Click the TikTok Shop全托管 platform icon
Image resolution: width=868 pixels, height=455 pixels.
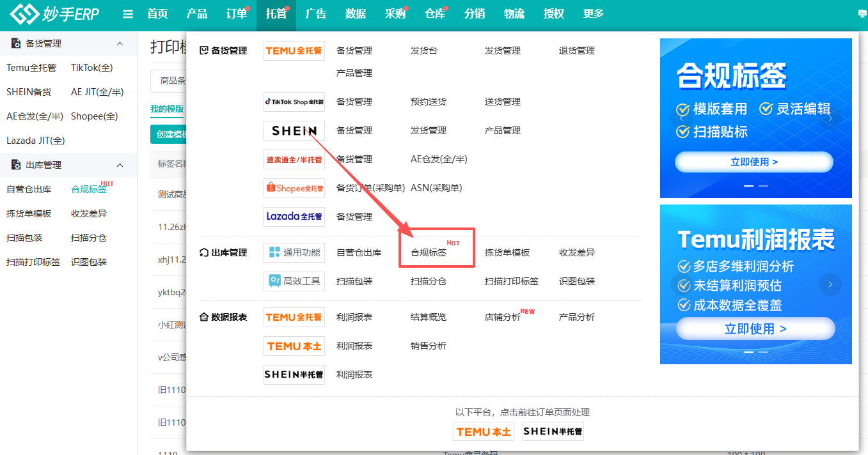pos(294,101)
